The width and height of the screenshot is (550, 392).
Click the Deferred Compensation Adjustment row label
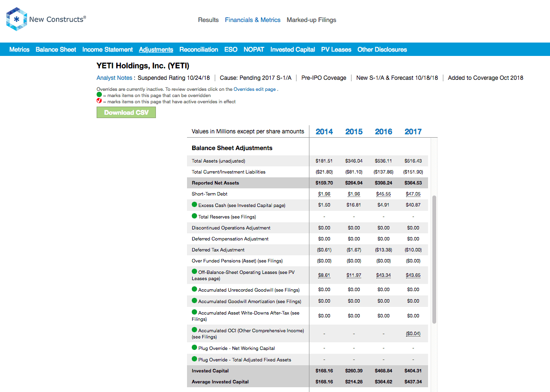[230, 239]
